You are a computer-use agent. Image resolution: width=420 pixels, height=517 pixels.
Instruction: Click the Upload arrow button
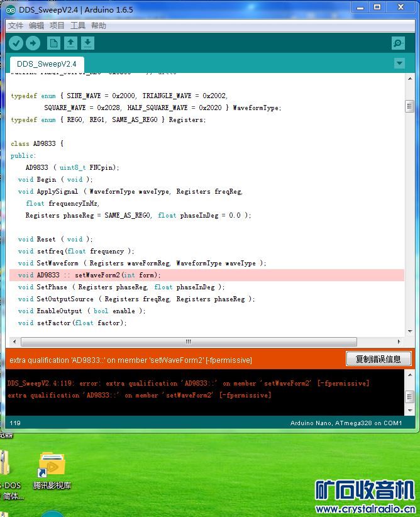click(x=33, y=43)
